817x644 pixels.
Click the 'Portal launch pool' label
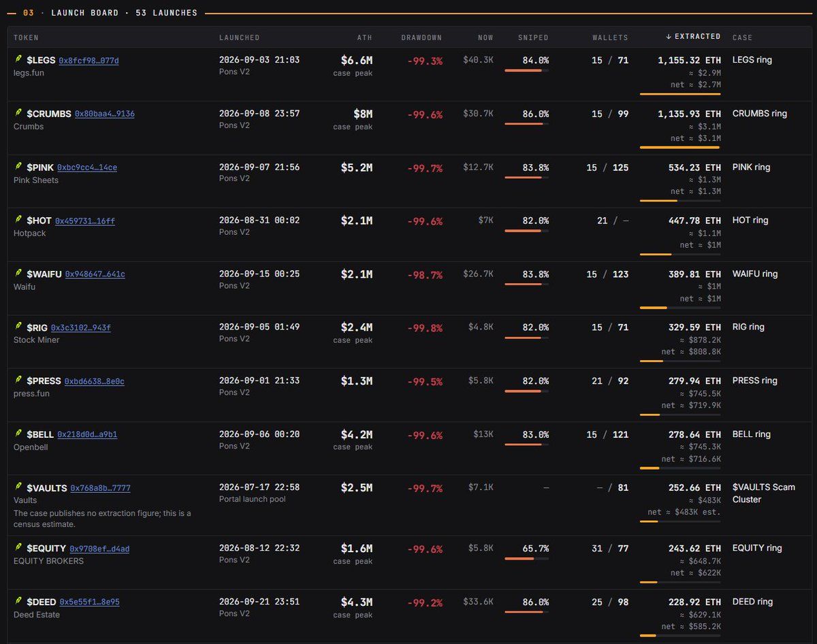(x=253, y=499)
